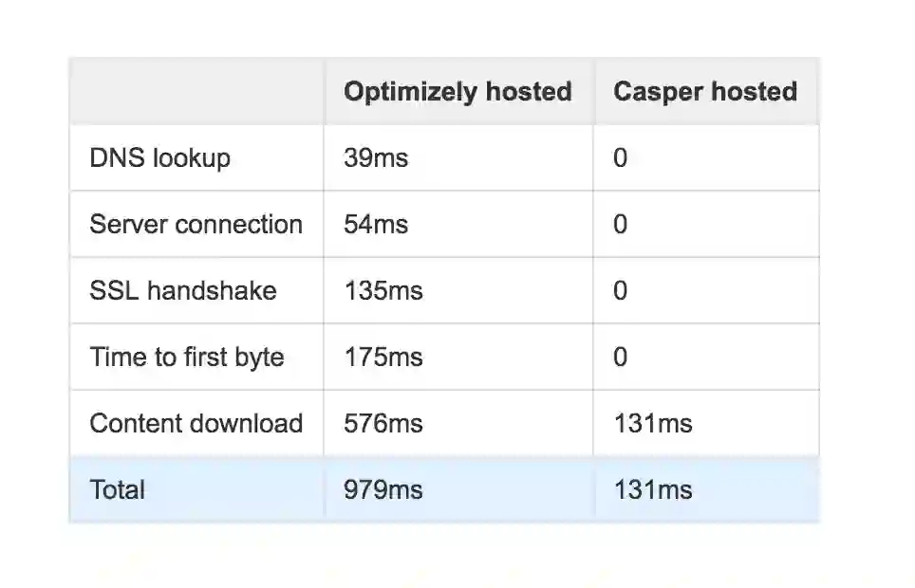Select the DNS lookup row label
This screenshot has width=915, height=588.
click(x=159, y=158)
